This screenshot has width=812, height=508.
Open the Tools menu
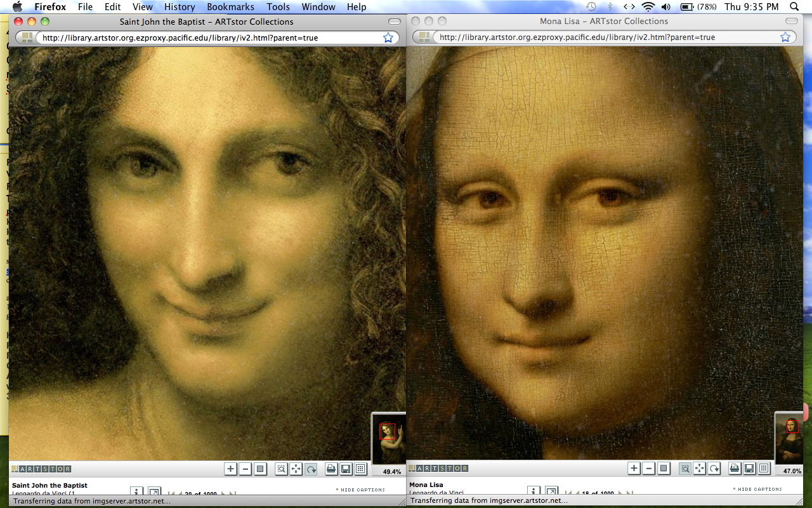pos(278,7)
